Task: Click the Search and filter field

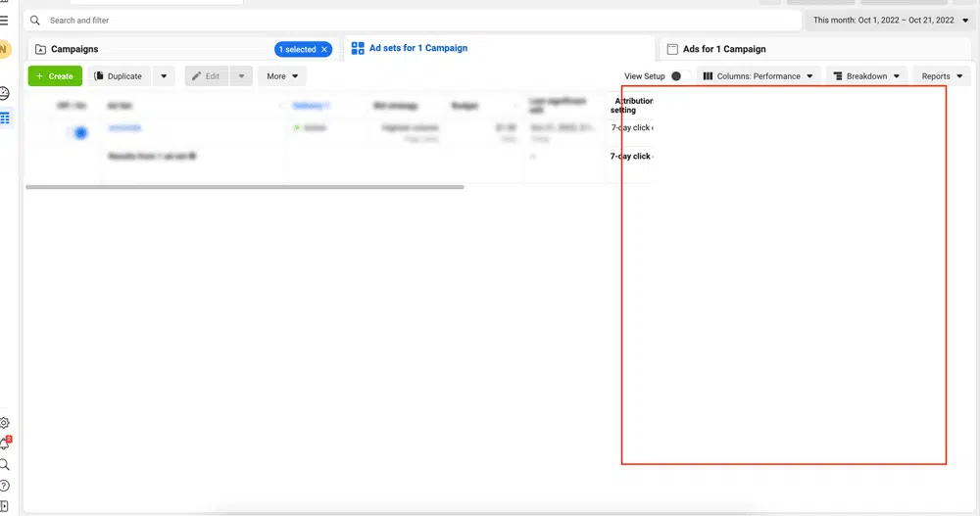Action: click(x=412, y=20)
